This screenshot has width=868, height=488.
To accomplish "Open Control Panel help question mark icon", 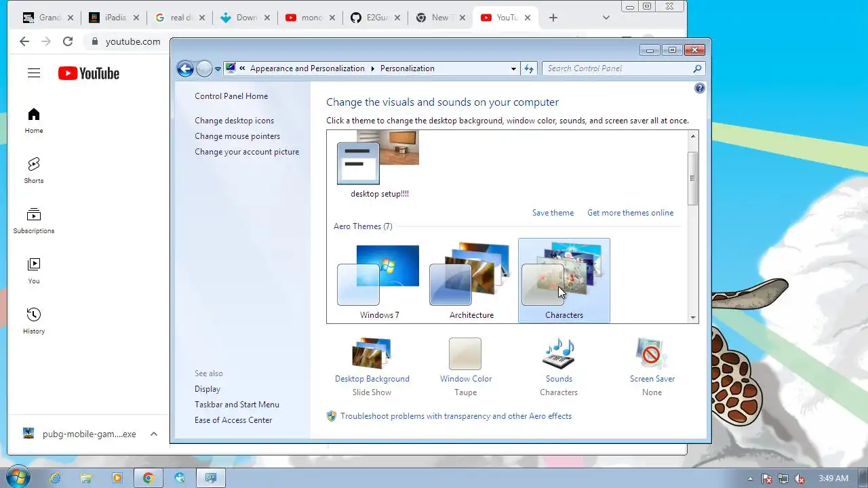I will 700,88.
